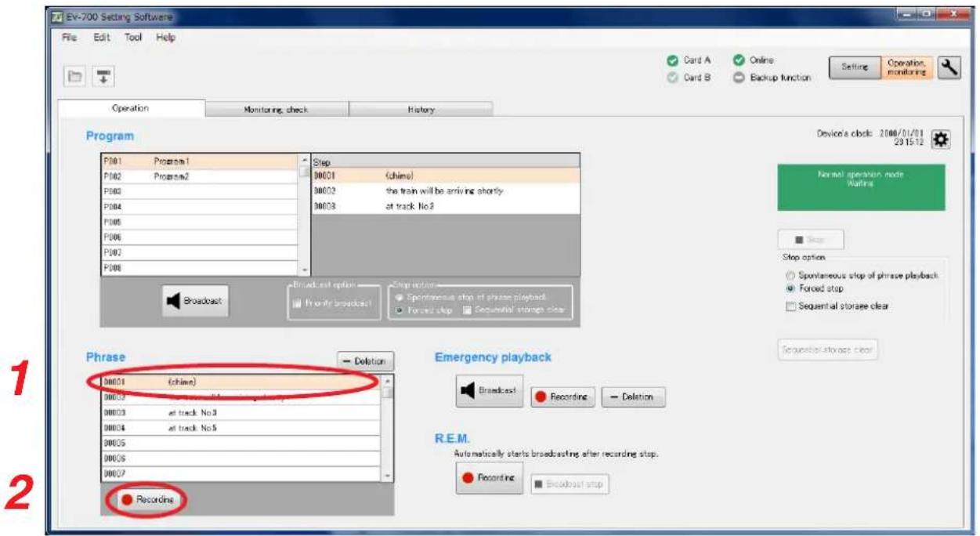Image resolution: width=980 pixels, height=536 pixels.
Task: Click Phrase list scroll-up arrow
Action: pos(387,382)
